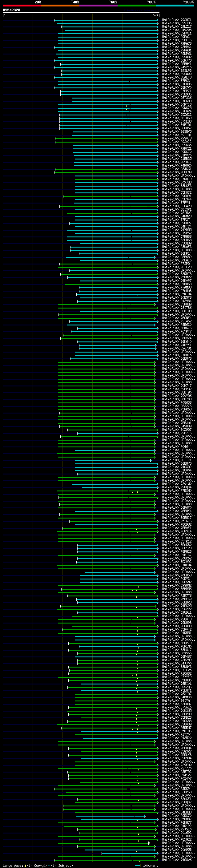The height and width of the screenshot is (868, 197).
Task: Click the UniRef100_A0ED58 label
Action: [x=176, y=575]
